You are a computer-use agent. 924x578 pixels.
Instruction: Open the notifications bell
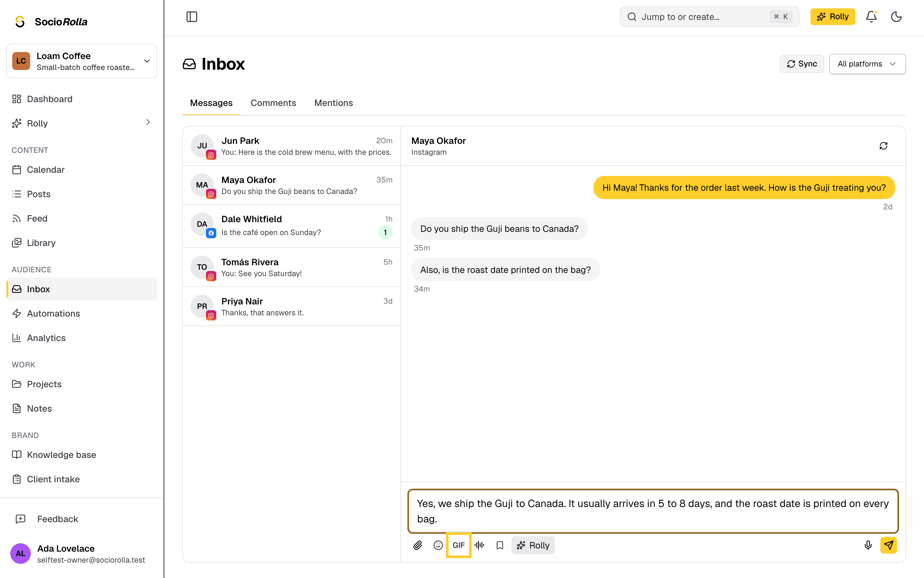tap(871, 17)
